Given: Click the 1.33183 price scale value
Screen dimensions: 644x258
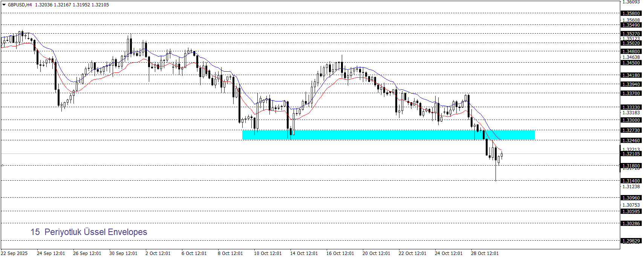Looking at the screenshot, I should [631, 113].
